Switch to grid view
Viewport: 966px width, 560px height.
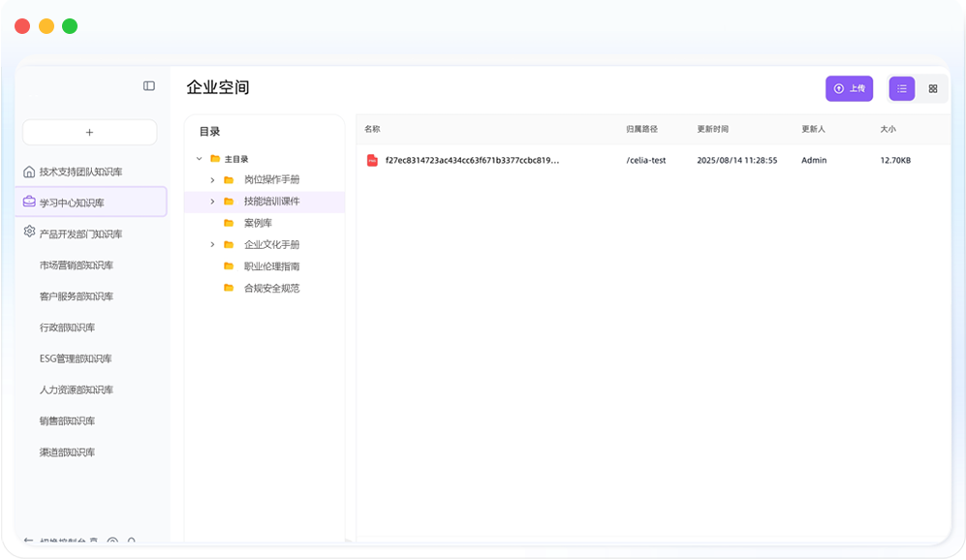[x=933, y=88]
